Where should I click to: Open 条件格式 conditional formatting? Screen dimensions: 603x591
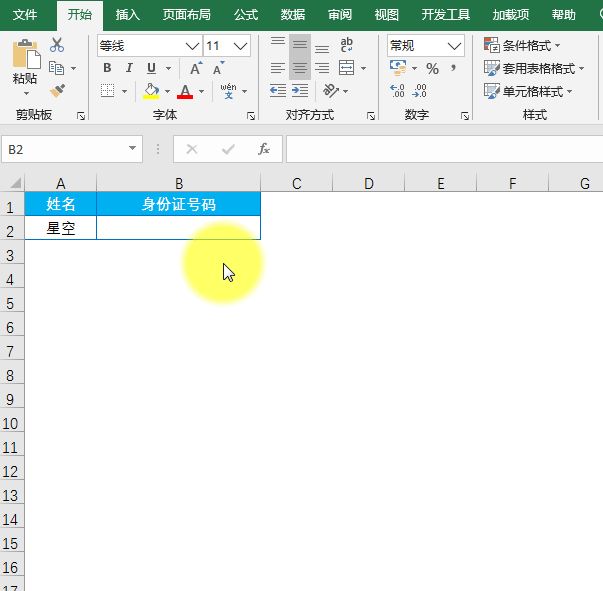(x=522, y=45)
